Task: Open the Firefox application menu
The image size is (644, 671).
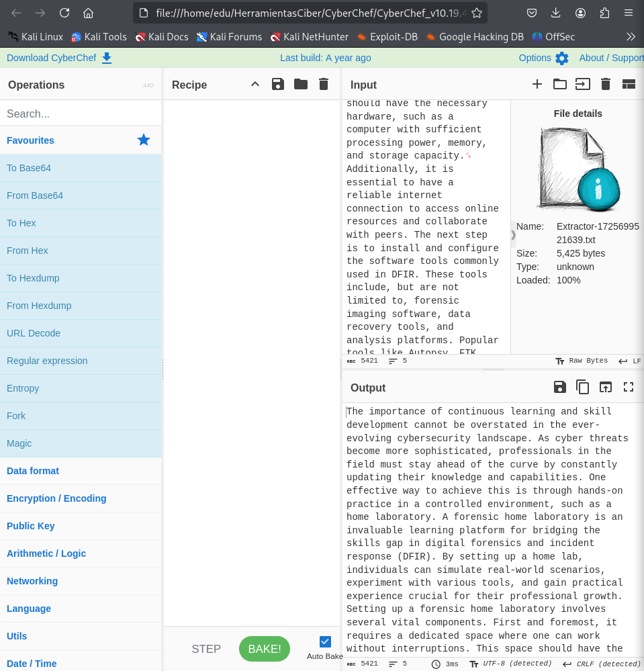Action: click(x=628, y=13)
